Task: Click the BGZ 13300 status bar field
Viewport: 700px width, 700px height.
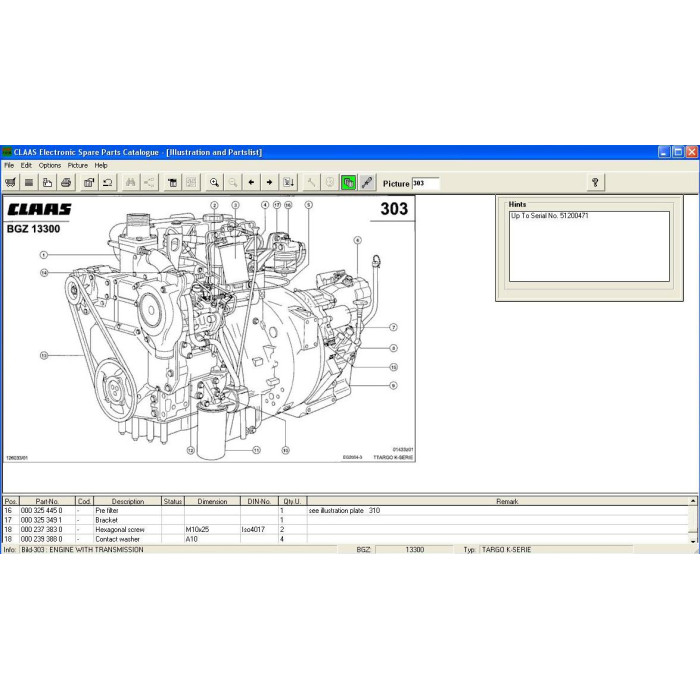Action: (414, 550)
